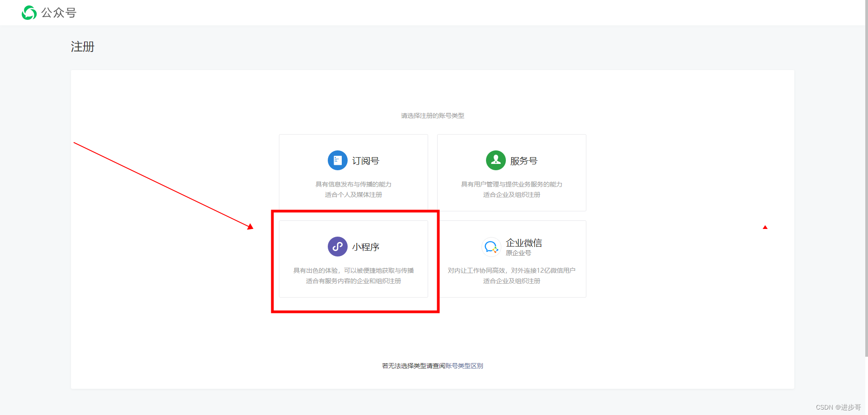Click the 注册 page heading
The image size is (868, 415).
[83, 47]
